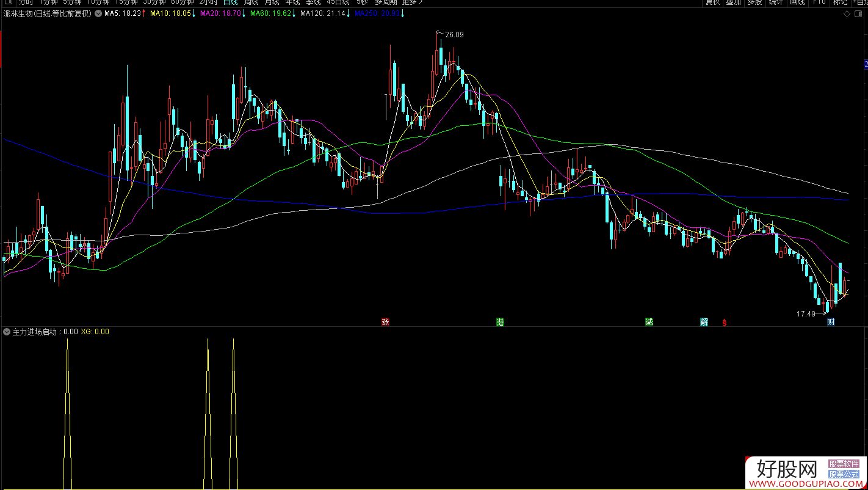Click the 财 event marker icon

coord(831,322)
